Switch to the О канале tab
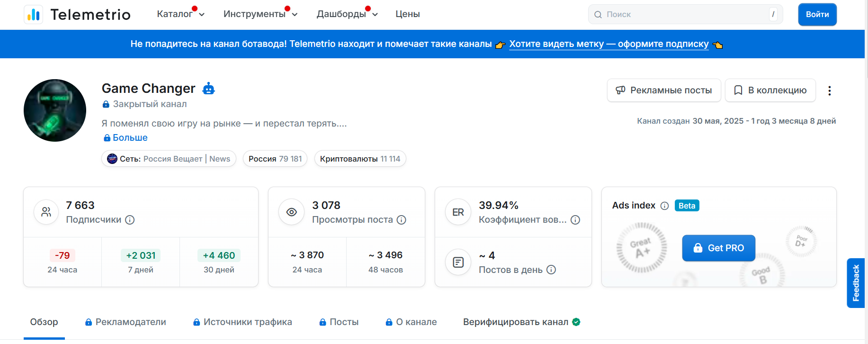 pyautogui.click(x=411, y=322)
